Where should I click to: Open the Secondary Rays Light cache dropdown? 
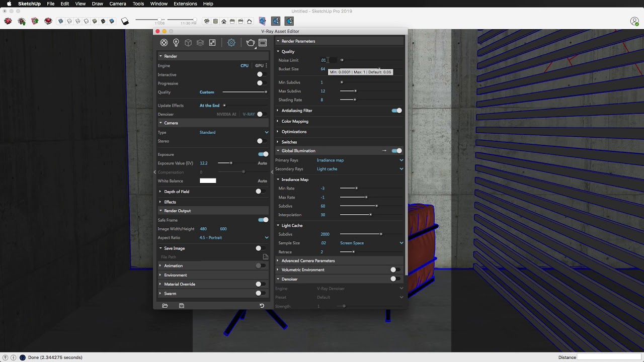(360, 169)
